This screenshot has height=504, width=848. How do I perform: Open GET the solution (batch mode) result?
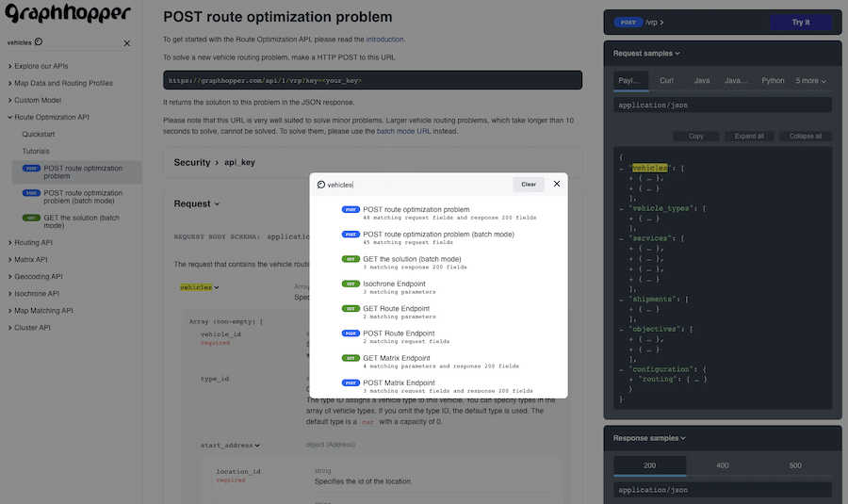click(x=412, y=258)
